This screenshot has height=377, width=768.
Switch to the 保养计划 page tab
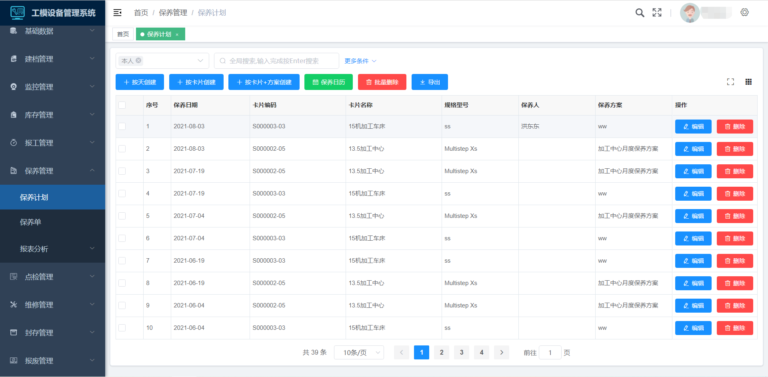(160, 34)
